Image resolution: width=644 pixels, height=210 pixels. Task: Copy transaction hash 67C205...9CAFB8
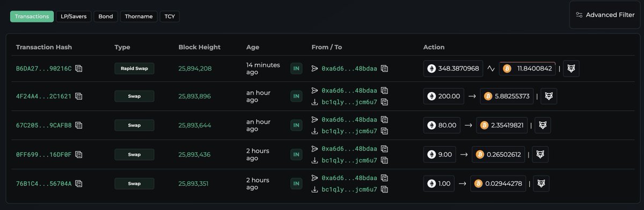pos(79,125)
